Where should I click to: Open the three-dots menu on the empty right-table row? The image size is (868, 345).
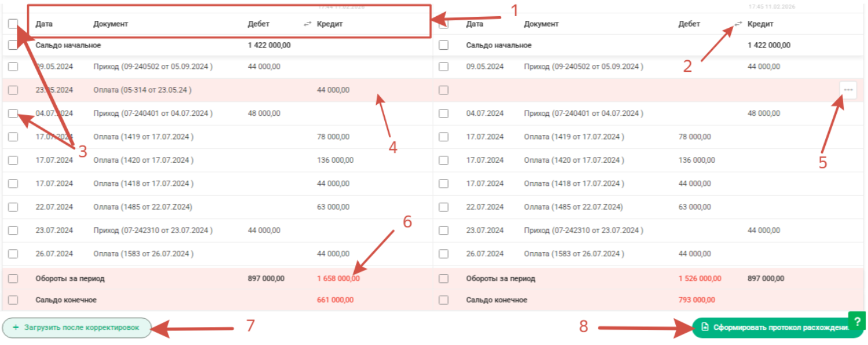848,90
